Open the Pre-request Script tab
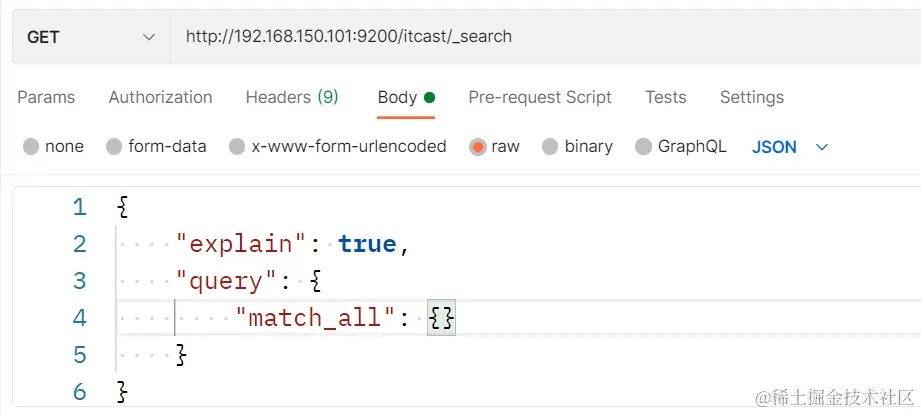Viewport: 921px width, 414px height. coord(540,97)
